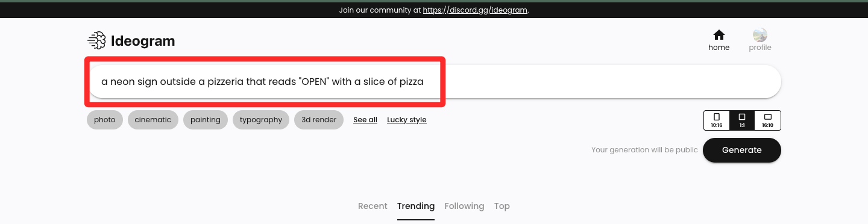868x224 pixels.
Task: Switch to the Trending tab
Action: [x=416, y=206]
